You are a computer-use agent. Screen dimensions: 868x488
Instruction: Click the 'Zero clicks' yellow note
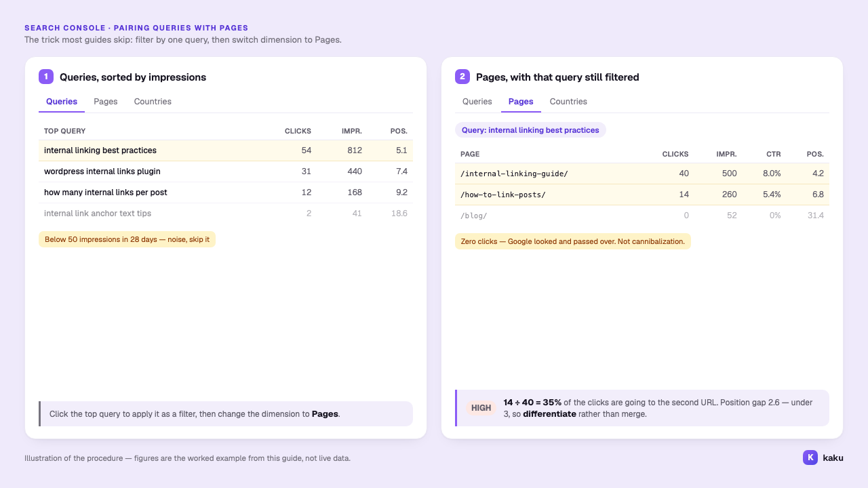573,241
